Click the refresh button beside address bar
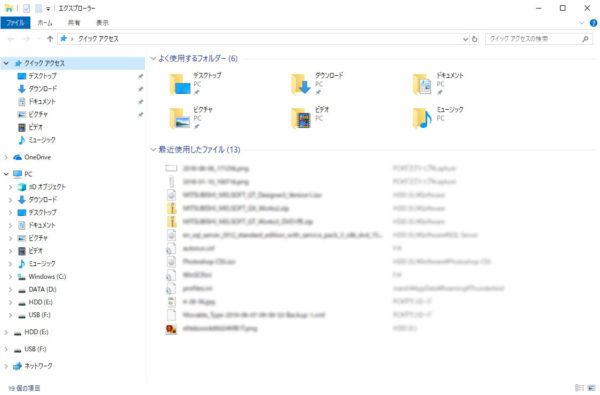Viewport: 600px width, 395px height. (474, 39)
